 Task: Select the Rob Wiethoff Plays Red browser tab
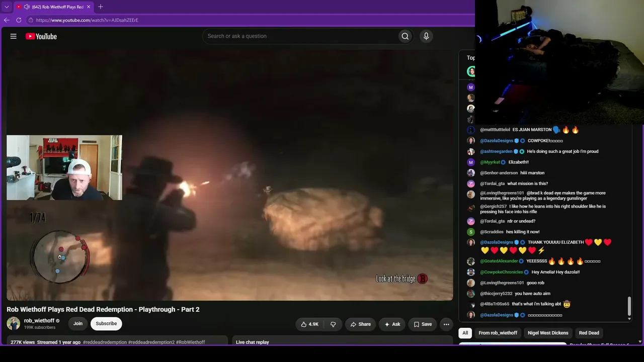pyautogui.click(x=53, y=7)
